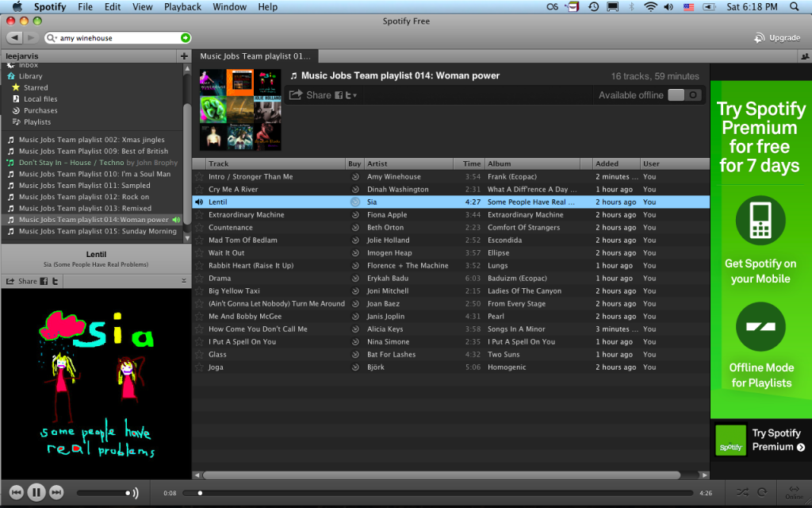Open Purchases in the sidebar
The width and height of the screenshot is (812, 508).
(40, 110)
